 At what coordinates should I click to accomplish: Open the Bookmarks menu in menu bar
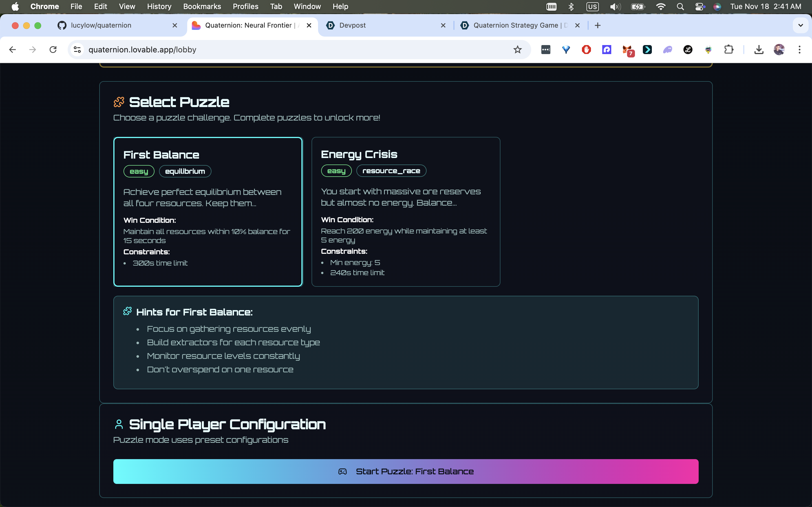[x=202, y=6]
